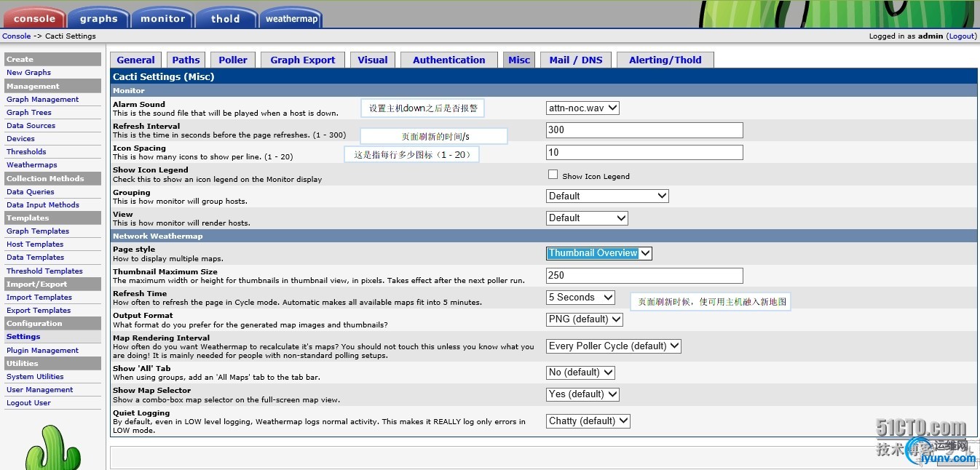Open Data Input Methods in sidebar

43,205
